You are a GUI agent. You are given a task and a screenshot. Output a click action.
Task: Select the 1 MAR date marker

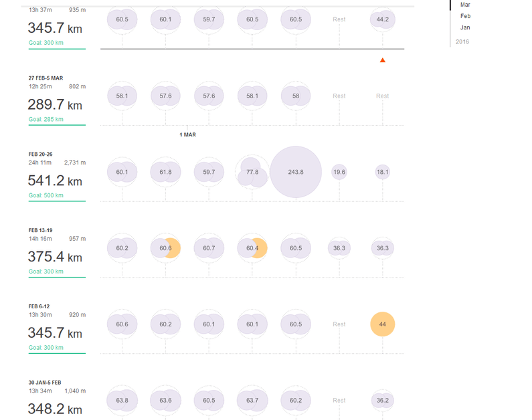click(187, 134)
